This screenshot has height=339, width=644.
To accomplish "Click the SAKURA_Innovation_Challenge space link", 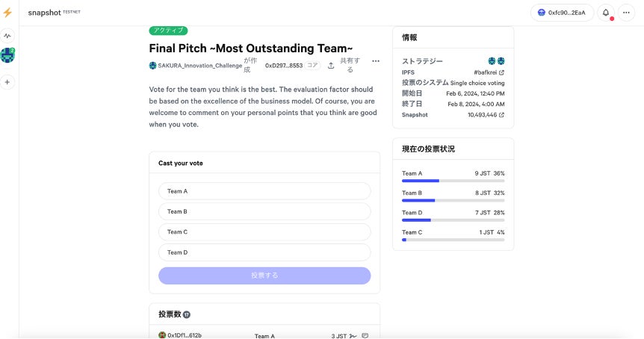I will [199, 66].
